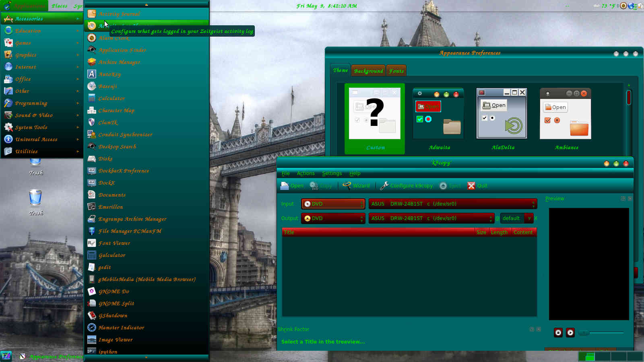Select the Theme tab in Appearance Preferences
The image size is (644, 362).
click(x=340, y=70)
